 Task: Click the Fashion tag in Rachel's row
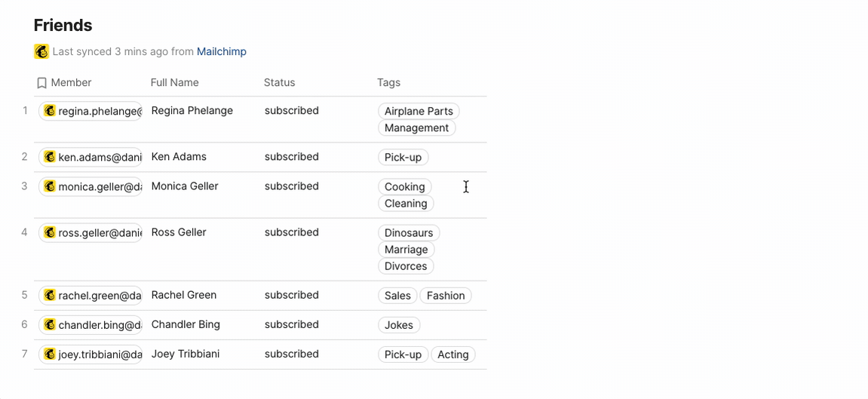point(445,296)
